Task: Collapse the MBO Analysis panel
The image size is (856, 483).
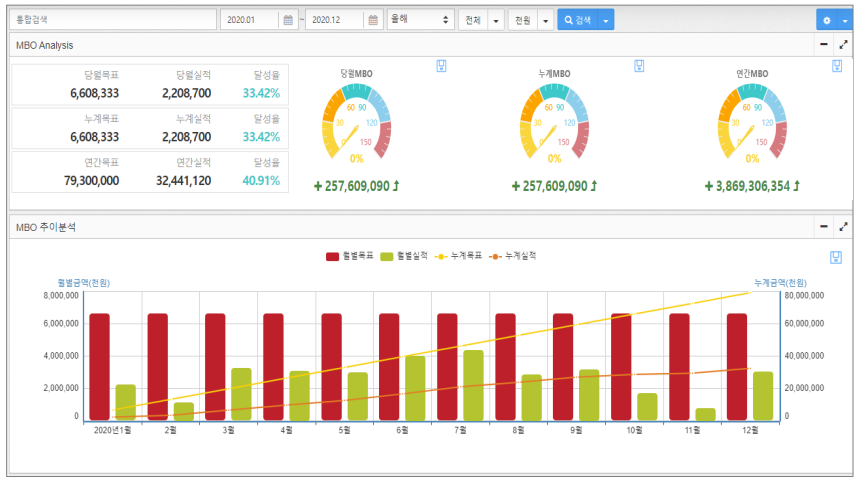Action: [x=823, y=45]
